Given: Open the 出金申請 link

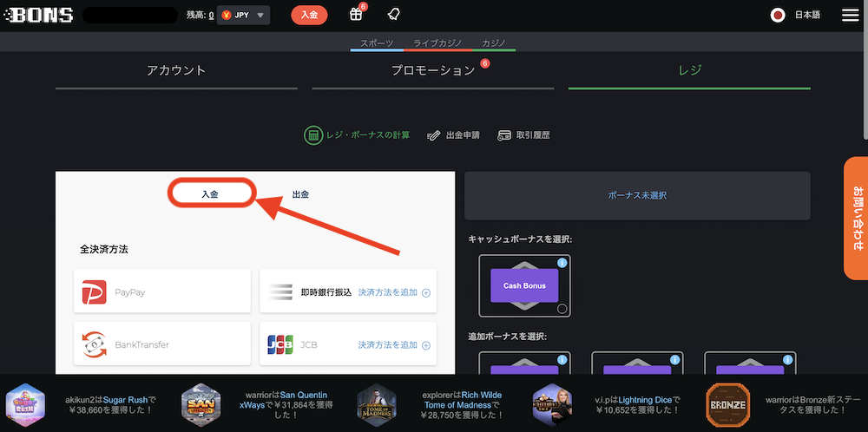Looking at the screenshot, I should [464, 135].
